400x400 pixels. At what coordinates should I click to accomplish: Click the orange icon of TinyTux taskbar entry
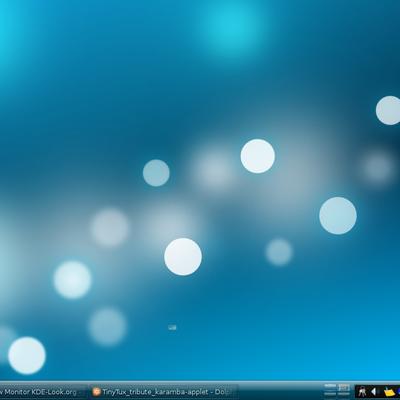pos(96,392)
